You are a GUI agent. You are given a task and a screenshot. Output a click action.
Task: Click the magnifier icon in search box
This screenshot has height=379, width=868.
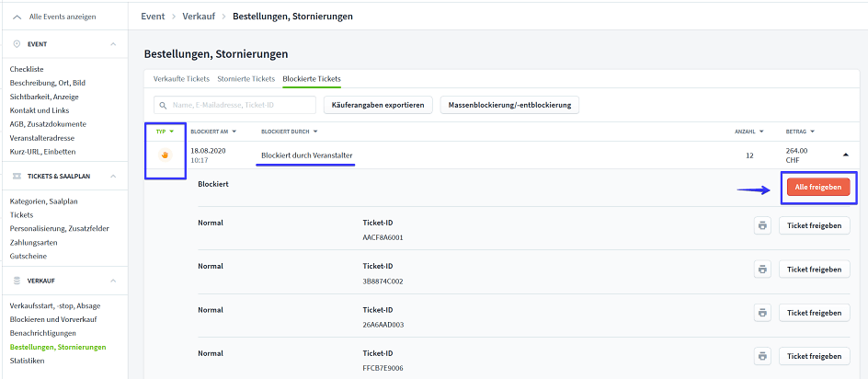point(165,105)
